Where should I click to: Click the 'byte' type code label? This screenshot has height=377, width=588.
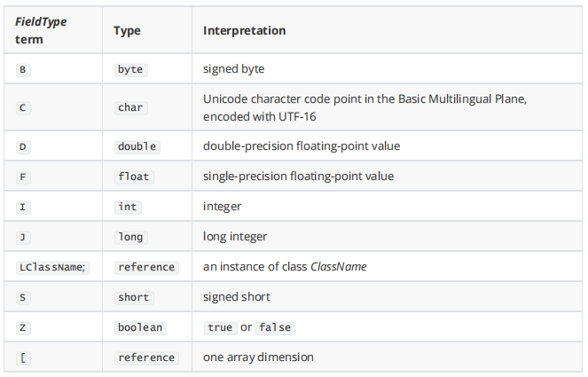(x=130, y=69)
